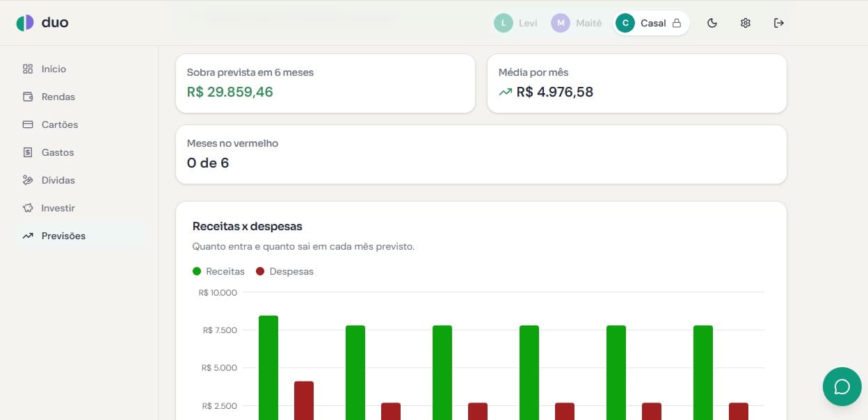Toggle the Receitas legend entry
Viewport: 868px width, 420px height.
click(218, 271)
